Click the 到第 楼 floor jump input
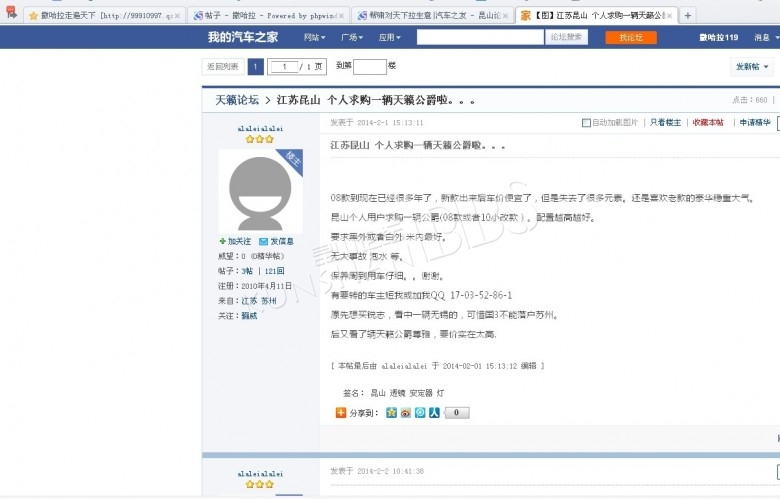This screenshot has height=499, width=780. [370, 67]
